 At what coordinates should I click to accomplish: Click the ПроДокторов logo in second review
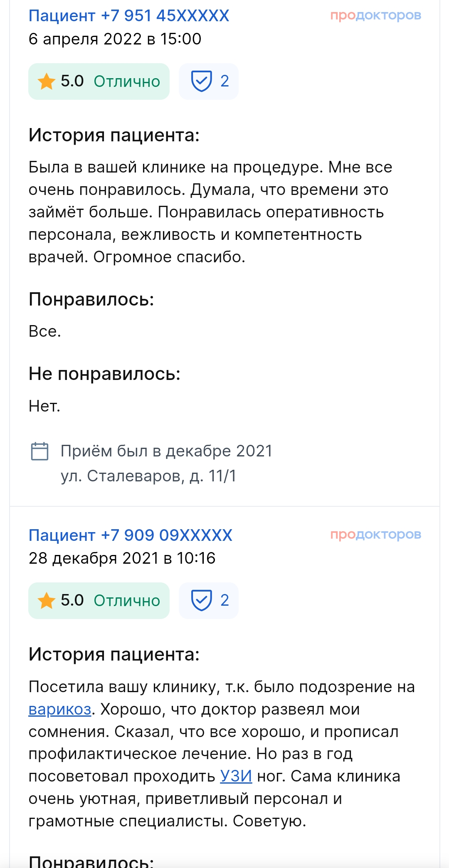[x=375, y=535]
